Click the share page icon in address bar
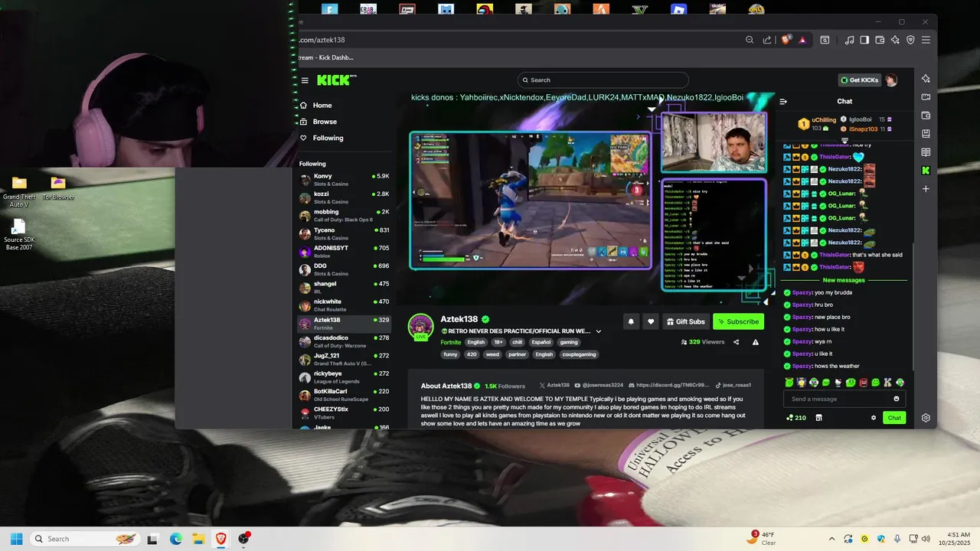 pos(767,40)
